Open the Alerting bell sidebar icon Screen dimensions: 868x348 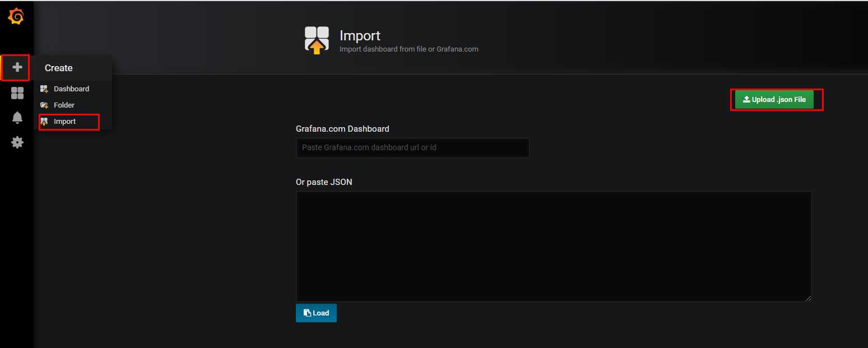[x=17, y=118]
